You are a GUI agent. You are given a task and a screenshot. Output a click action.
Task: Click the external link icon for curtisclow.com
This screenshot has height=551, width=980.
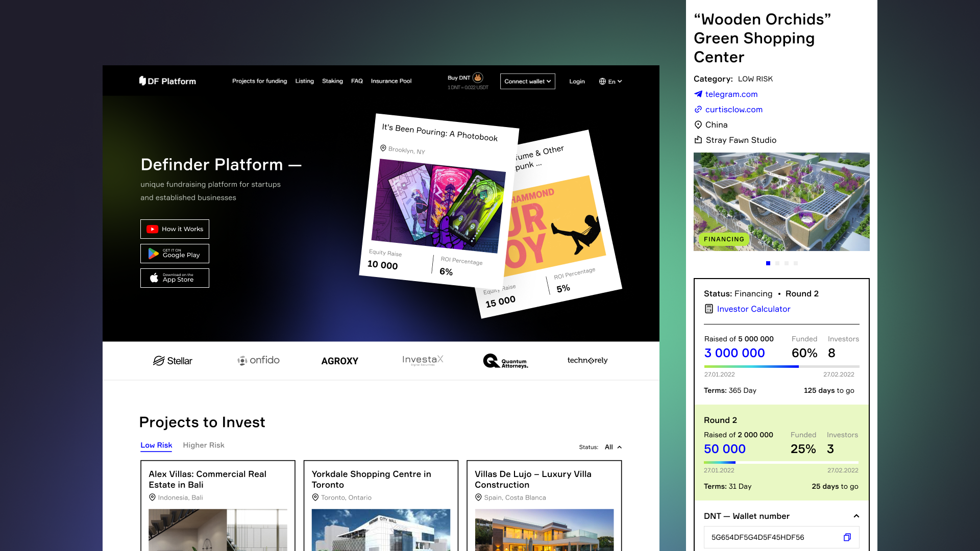698,109
